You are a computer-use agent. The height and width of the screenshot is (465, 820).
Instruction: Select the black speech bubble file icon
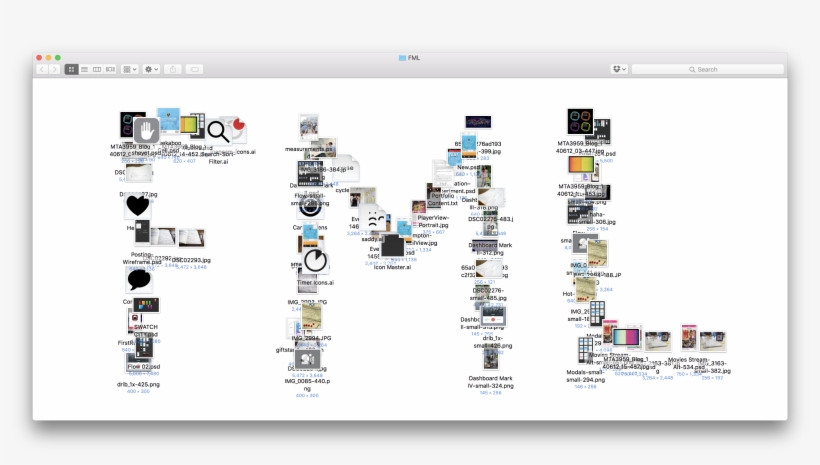pyautogui.click(x=138, y=279)
